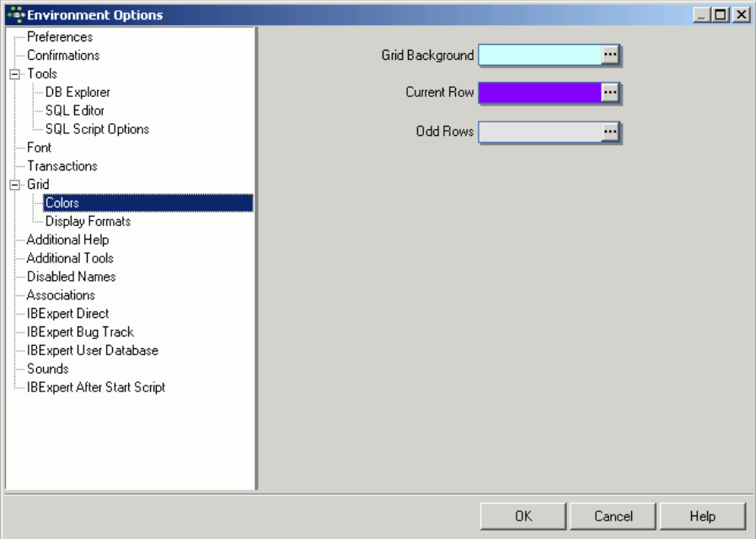
Task: Collapse the Grid tree node
Action: [15, 185]
